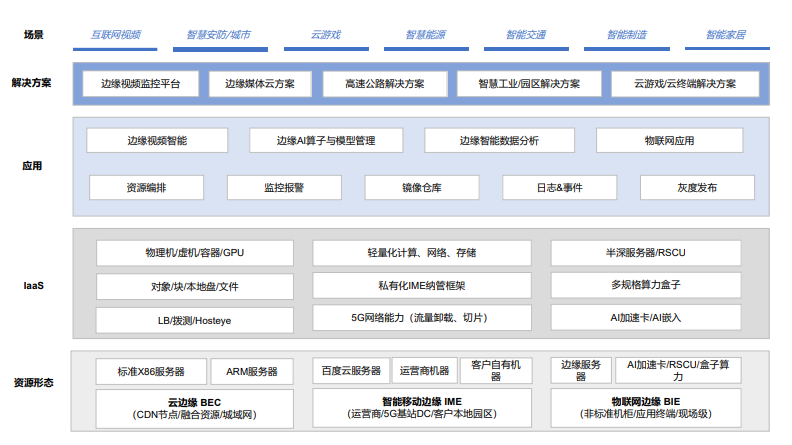
Task: Click the 云边缘 BEC block
Action: (x=195, y=408)
